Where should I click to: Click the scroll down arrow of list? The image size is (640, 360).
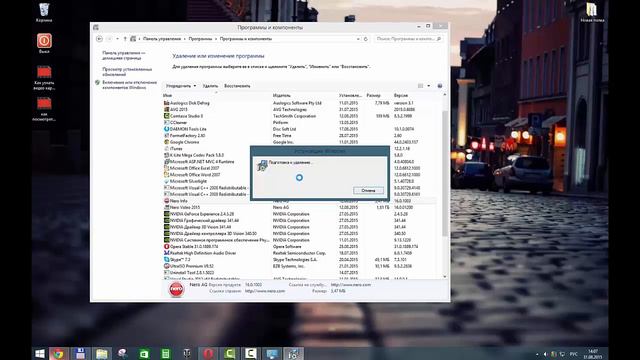(444, 277)
